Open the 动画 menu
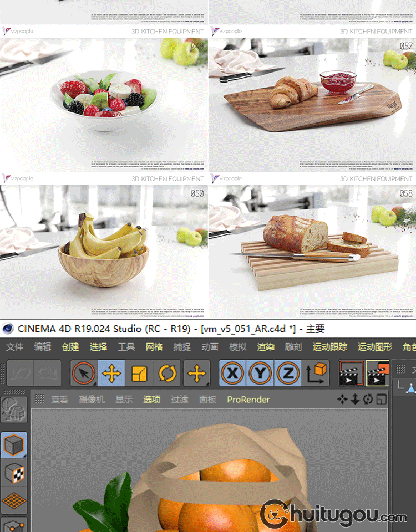The height and width of the screenshot is (532, 416). pos(210,347)
